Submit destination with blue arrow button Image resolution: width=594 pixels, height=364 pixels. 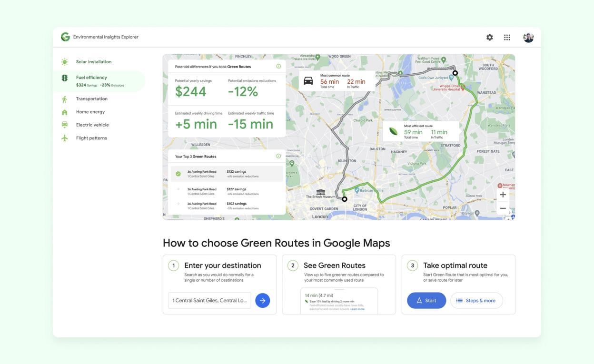pyautogui.click(x=262, y=301)
